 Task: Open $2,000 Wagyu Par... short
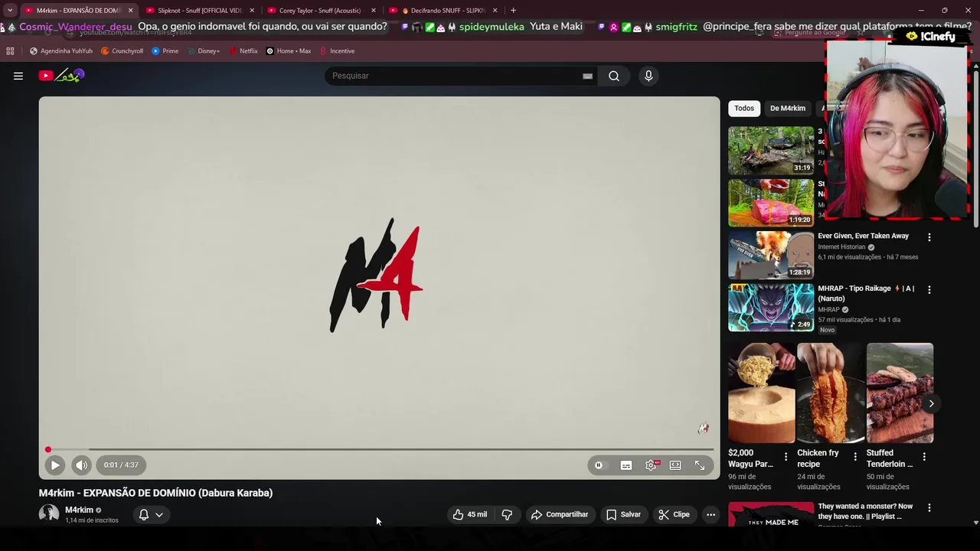pos(762,393)
